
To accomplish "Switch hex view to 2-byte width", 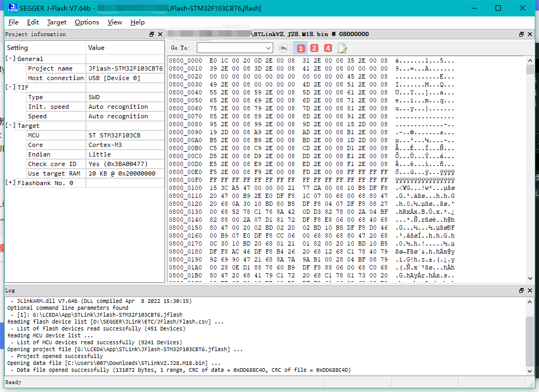I will click(x=314, y=48).
